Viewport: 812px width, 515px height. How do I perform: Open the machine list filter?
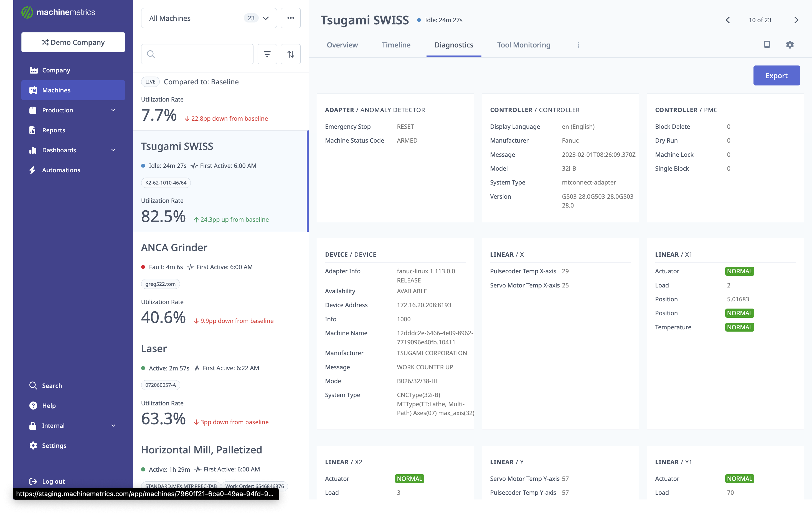click(x=267, y=54)
